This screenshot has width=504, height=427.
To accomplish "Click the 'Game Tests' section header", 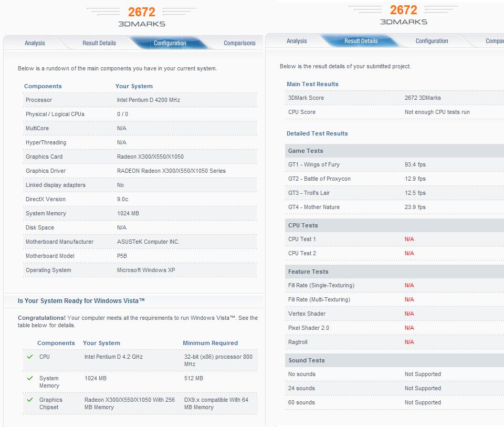I will [x=394, y=151].
